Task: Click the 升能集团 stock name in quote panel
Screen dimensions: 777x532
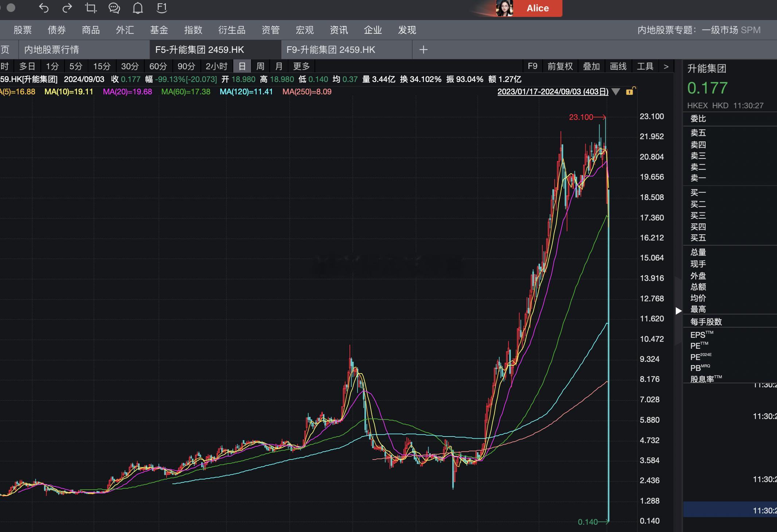Action: (707, 69)
